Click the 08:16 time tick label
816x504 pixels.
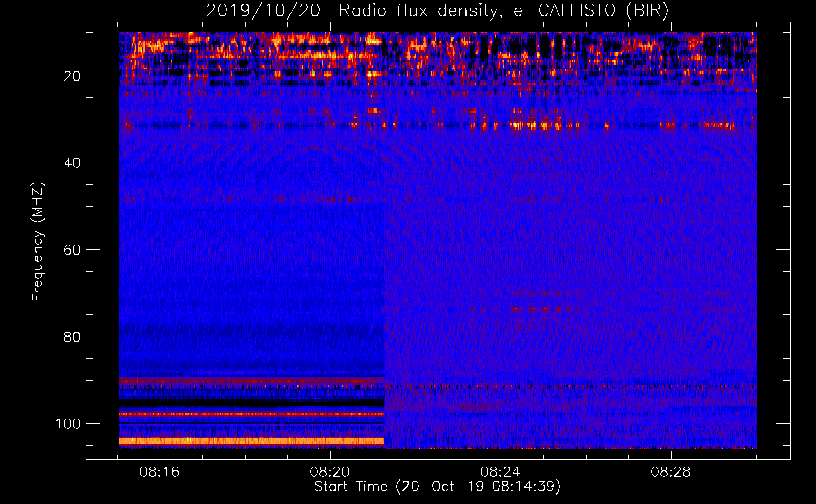tap(160, 472)
